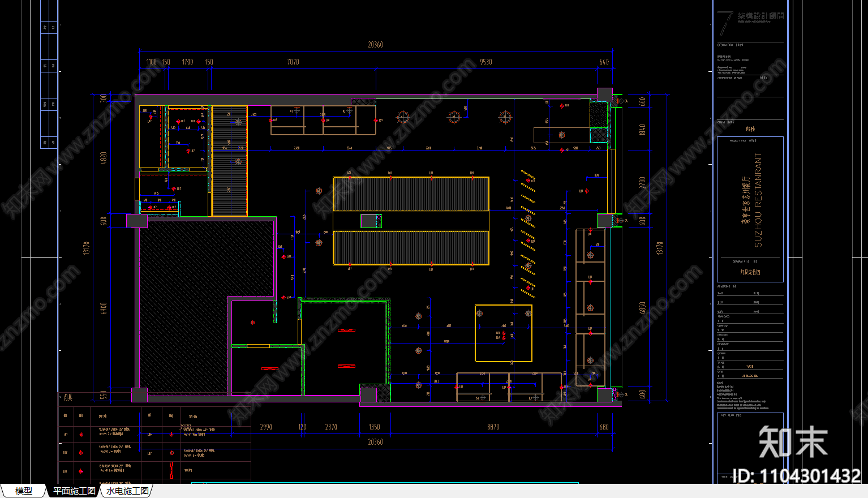Select the 2370 dimension label
The height and width of the screenshot is (498, 868).
pyautogui.click(x=331, y=427)
